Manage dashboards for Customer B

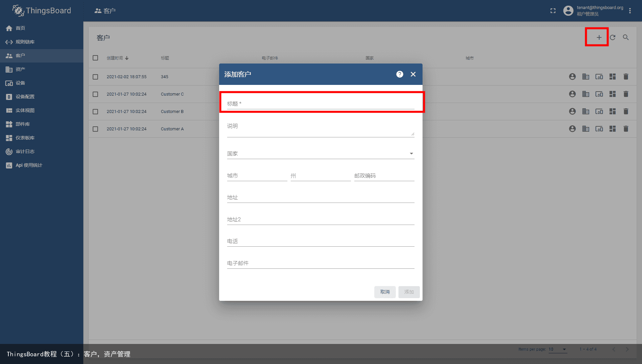coord(613,111)
